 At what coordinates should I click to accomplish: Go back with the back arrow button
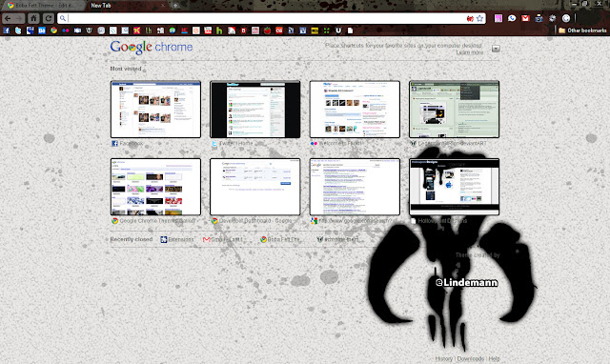[x=8, y=18]
